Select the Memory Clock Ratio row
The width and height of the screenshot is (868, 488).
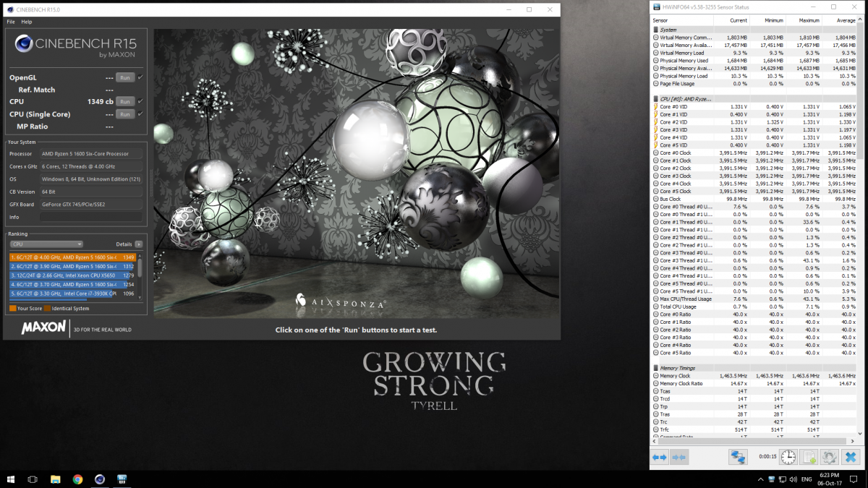pos(754,383)
